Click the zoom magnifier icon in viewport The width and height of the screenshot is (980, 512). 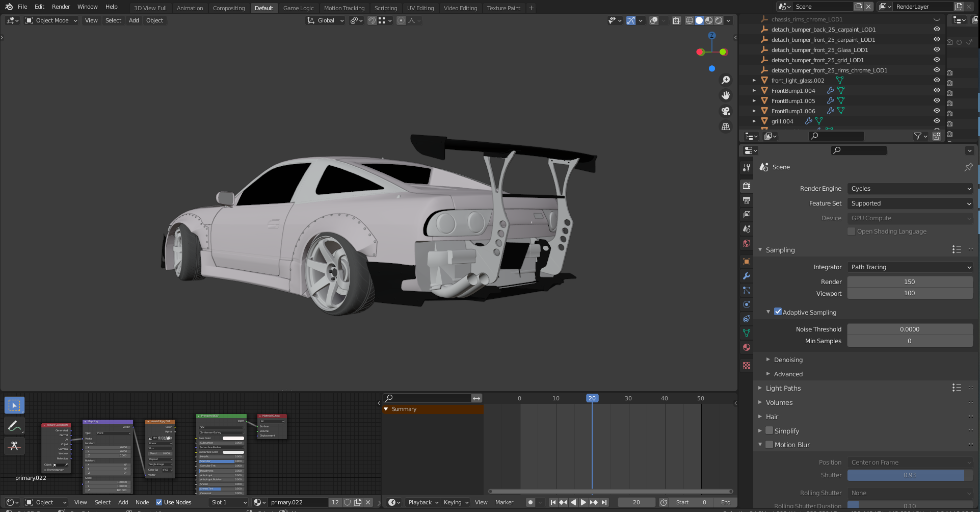(x=726, y=80)
